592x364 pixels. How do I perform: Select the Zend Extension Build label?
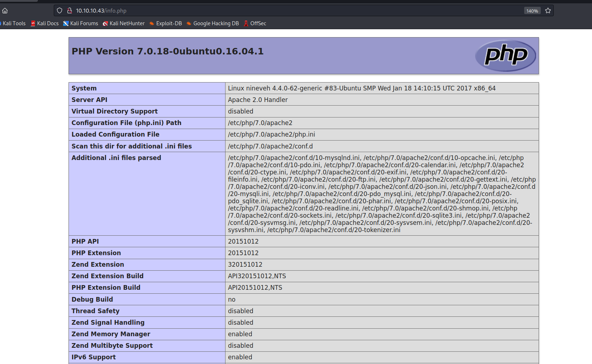coord(108,276)
